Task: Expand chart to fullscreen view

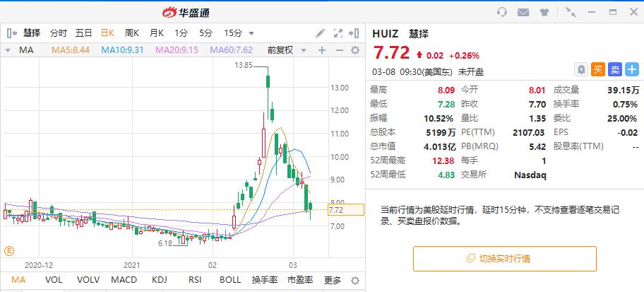Action: pos(338,33)
